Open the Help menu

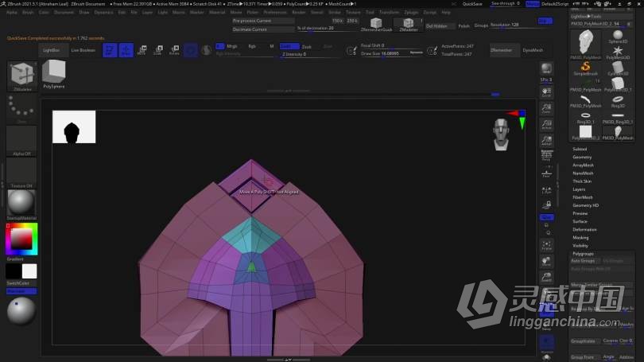pyautogui.click(x=446, y=12)
